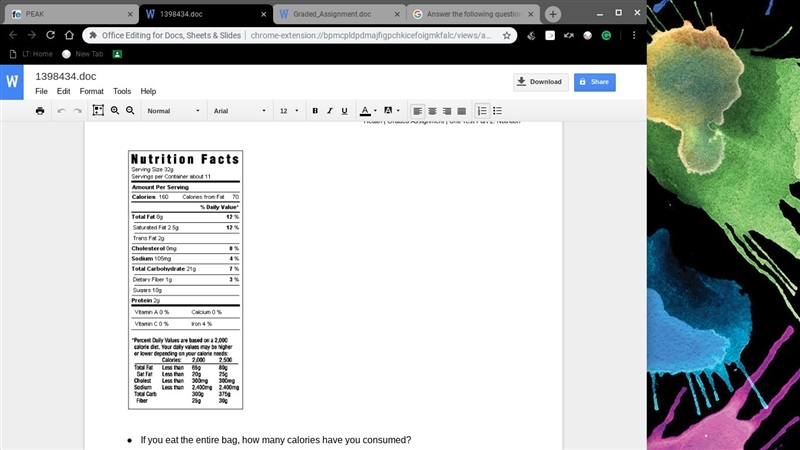Click the address bar URL
The image size is (800, 450).
pos(370,35)
